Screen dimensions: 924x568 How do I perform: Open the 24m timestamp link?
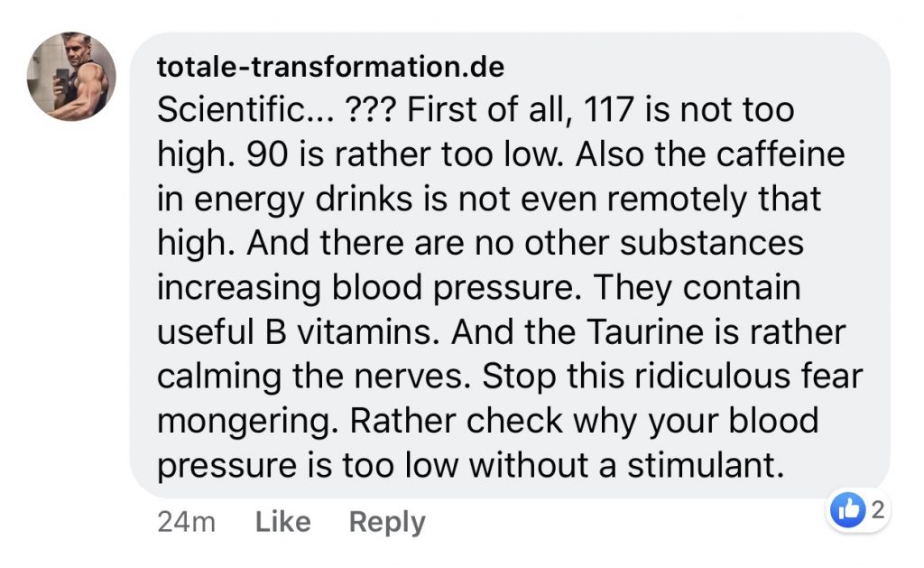[x=186, y=523]
